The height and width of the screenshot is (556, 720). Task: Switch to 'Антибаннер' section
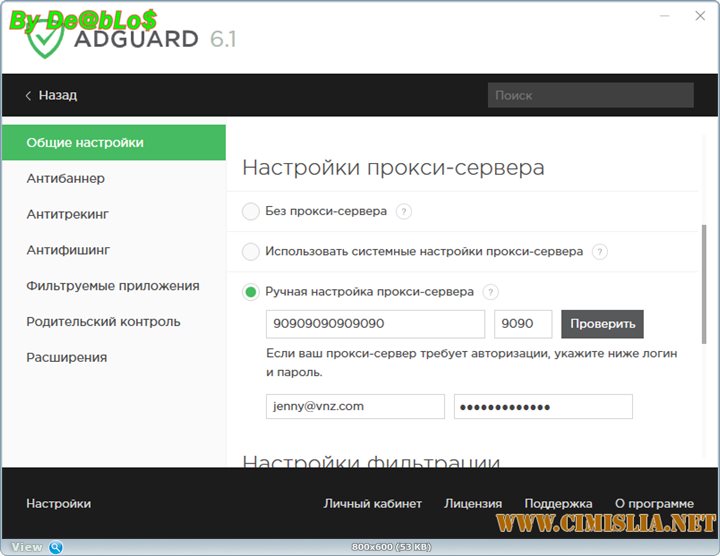[x=66, y=178]
